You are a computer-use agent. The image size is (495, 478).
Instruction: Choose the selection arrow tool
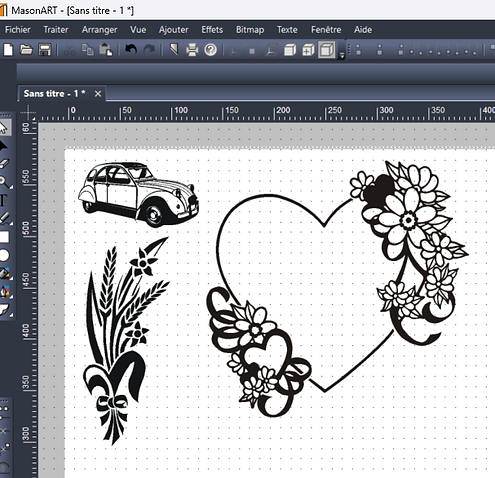tap(3, 127)
